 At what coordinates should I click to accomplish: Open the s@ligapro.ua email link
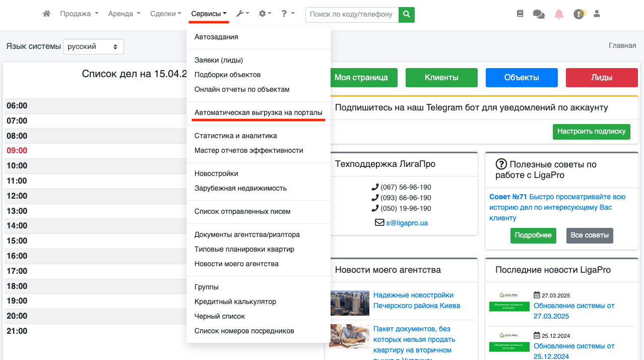[x=407, y=222]
